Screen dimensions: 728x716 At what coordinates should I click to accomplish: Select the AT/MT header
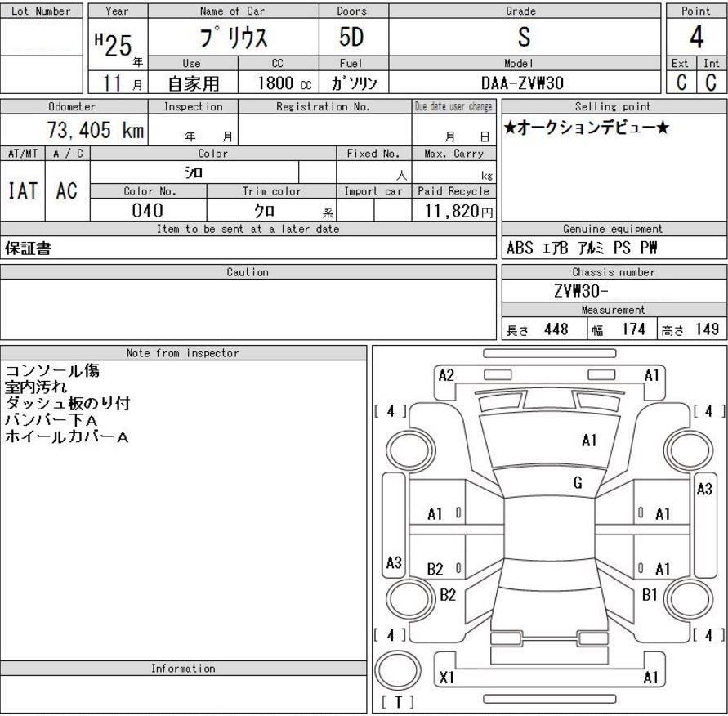(23, 153)
